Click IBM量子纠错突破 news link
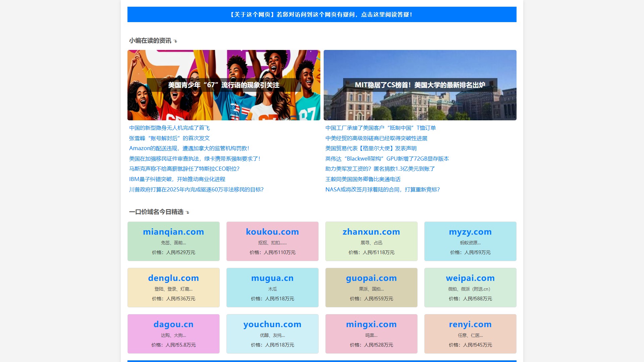Image resolution: width=644 pixels, height=362 pixels. 177,179
